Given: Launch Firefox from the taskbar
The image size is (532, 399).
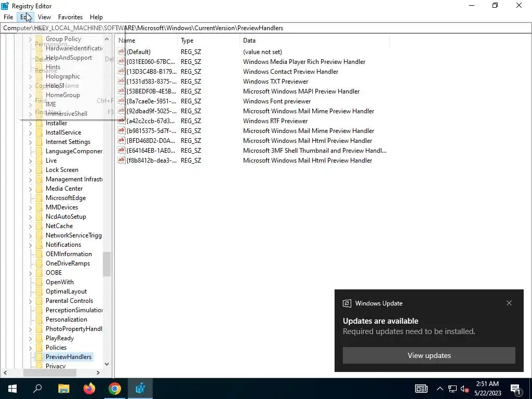Looking at the screenshot, I should click(89, 389).
